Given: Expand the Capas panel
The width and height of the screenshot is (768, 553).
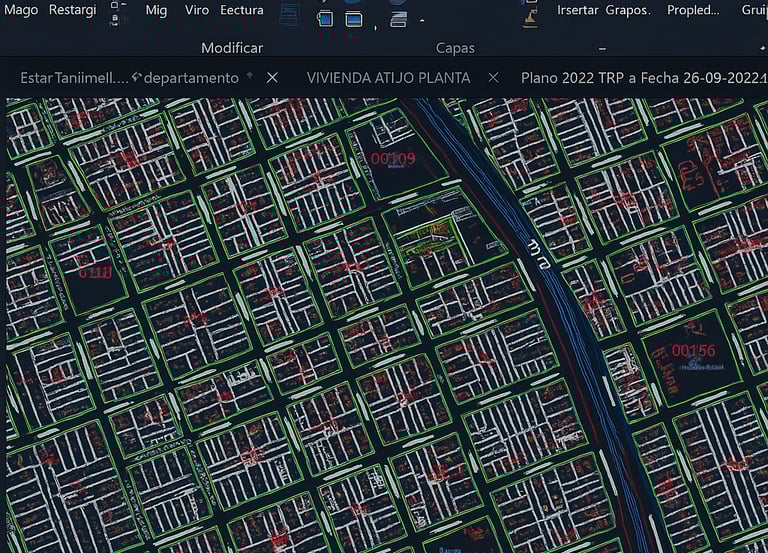Looking at the screenshot, I should click(x=455, y=48).
